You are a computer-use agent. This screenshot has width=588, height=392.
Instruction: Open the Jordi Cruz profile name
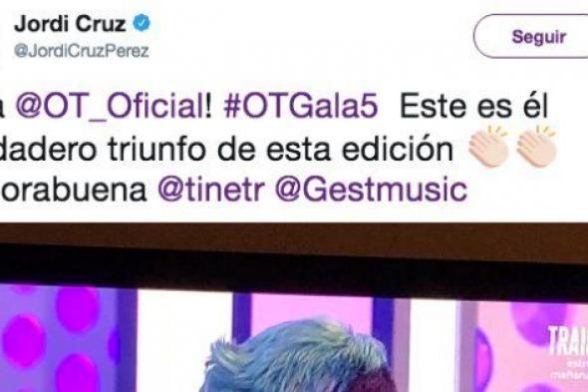click(70, 24)
